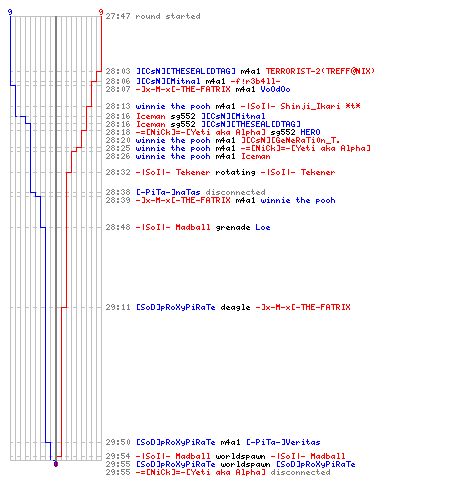
Task: Click player name ][CsN][THESEAL[DTAG] at 28:03
Action: click(186, 71)
